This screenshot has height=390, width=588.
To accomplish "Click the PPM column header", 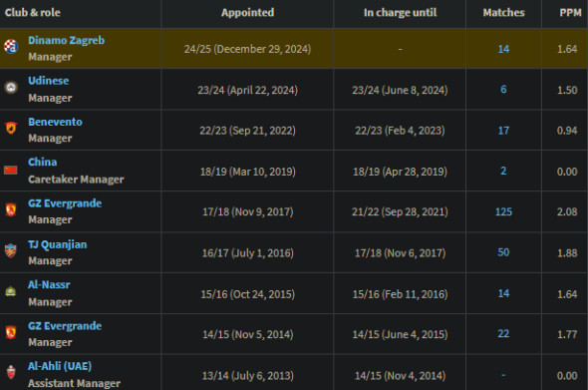I will (x=570, y=13).
